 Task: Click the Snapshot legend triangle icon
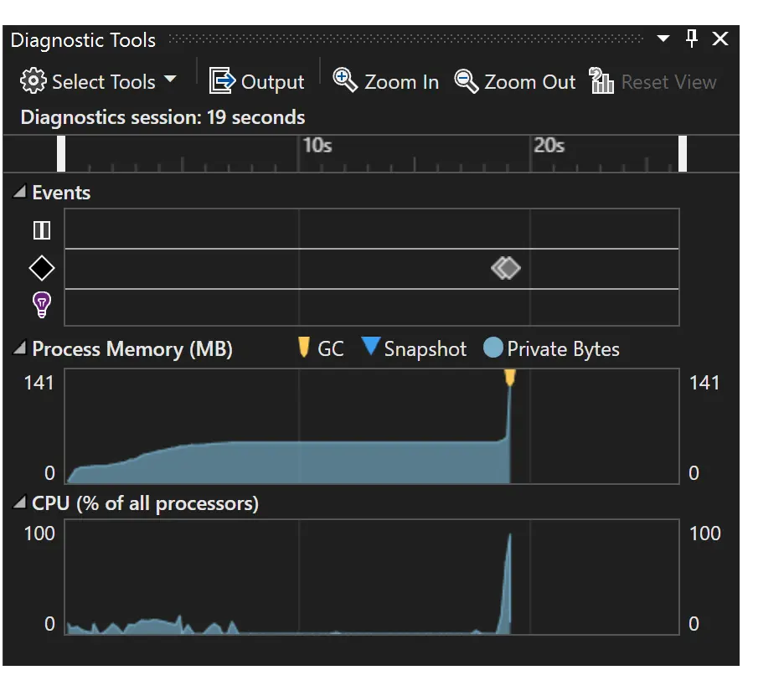pyautogui.click(x=371, y=347)
